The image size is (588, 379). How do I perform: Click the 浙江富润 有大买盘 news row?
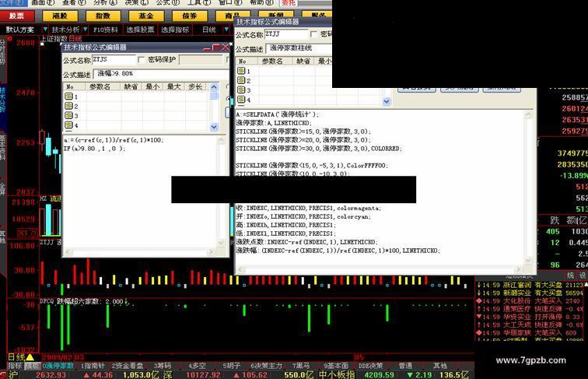(x=530, y=285)
